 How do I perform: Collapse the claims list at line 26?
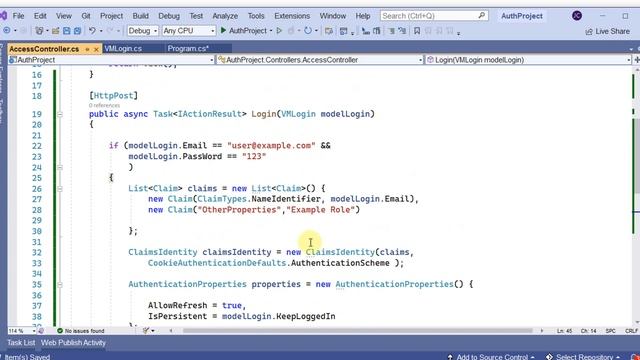tap(60, 189)
